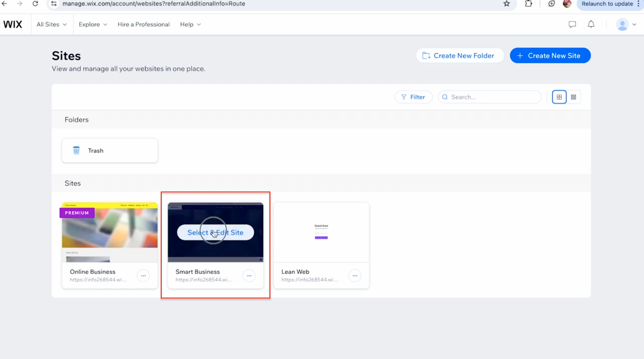Image resolution: width=644 pixels, height=359 pixels.
Task: Open site information icon in address bar
Action: pos(53,4)
